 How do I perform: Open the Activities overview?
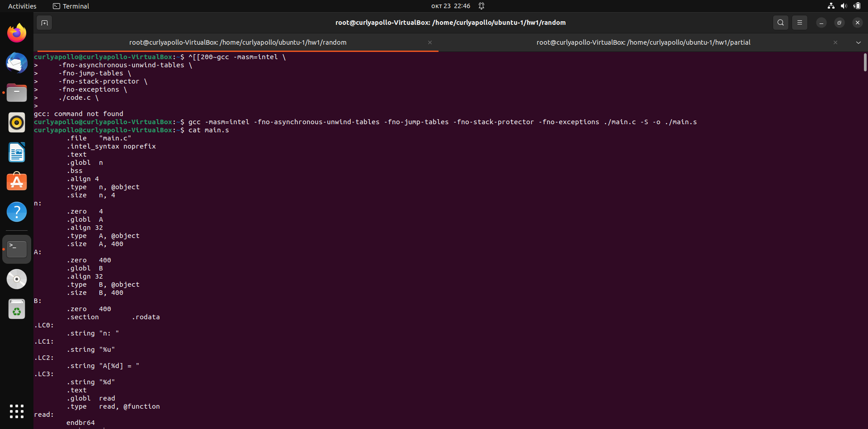22,6
